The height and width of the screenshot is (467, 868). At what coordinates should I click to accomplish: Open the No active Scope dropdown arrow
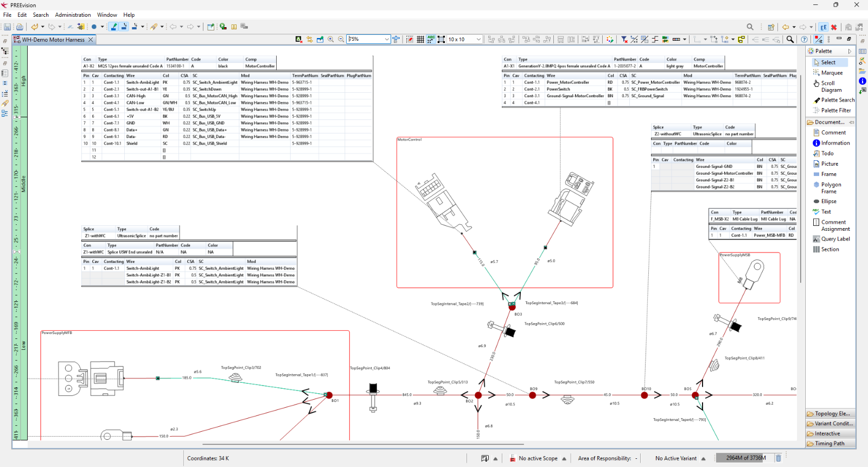[564, 459]
